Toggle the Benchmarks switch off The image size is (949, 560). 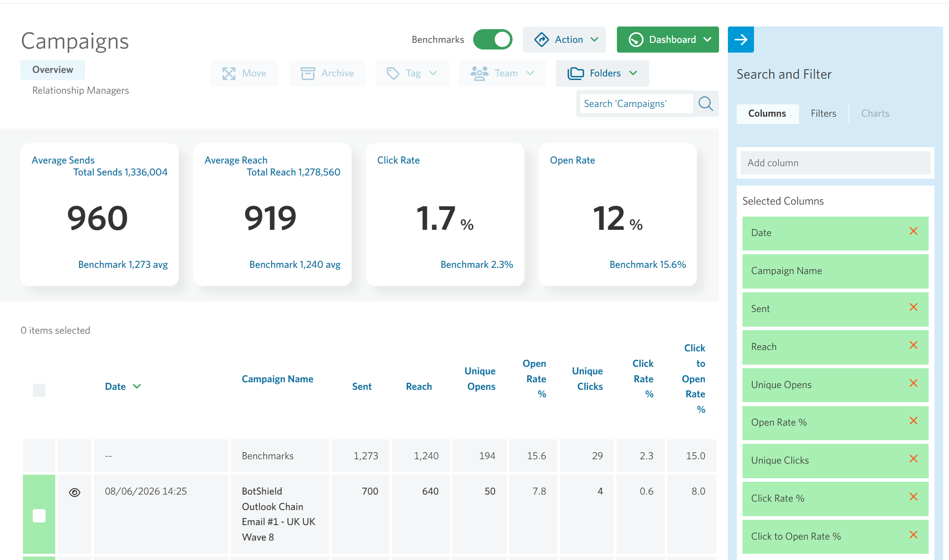click(493, 40)
